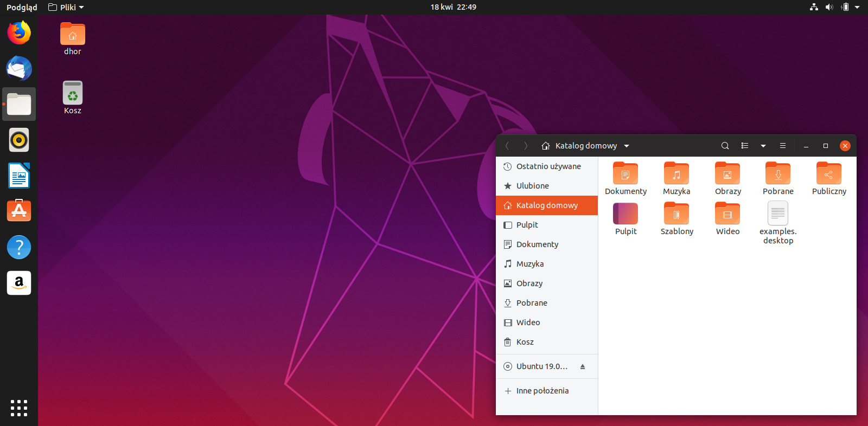
Task: Minimize the Files window
Action: [806, 146]
